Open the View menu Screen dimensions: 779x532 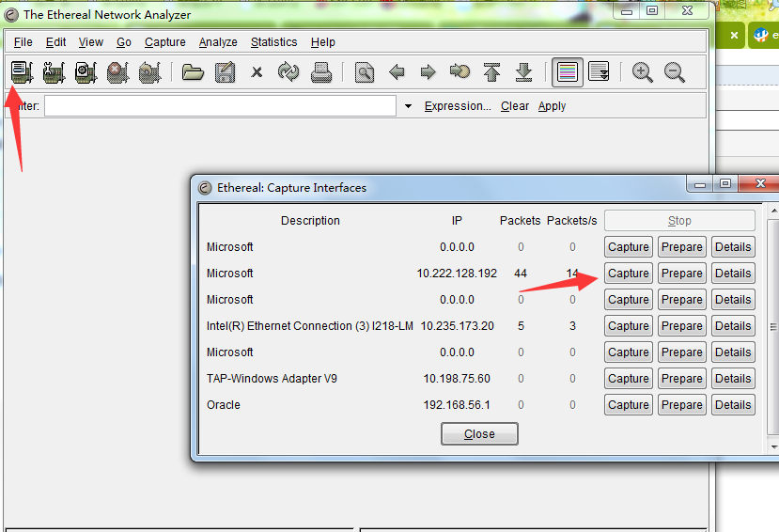[91, 42]
